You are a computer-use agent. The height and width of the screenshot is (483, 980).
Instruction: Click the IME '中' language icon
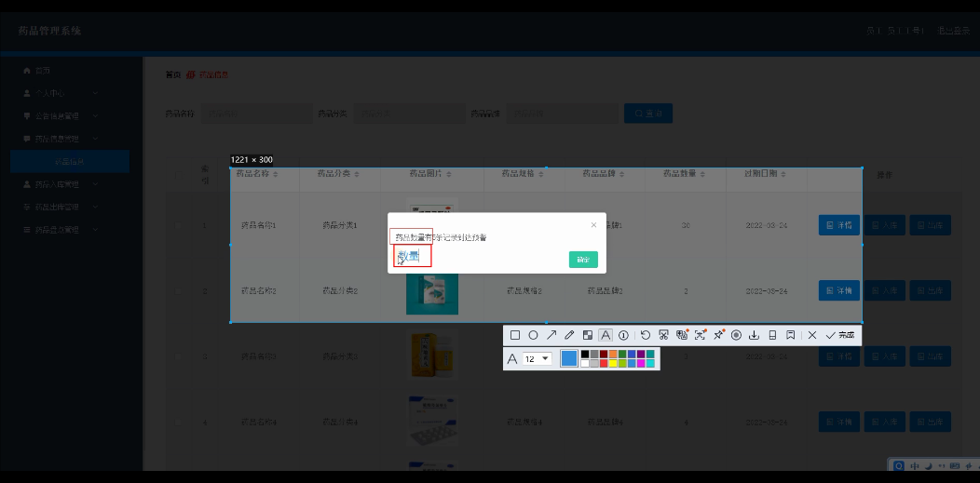click(915, 465)
